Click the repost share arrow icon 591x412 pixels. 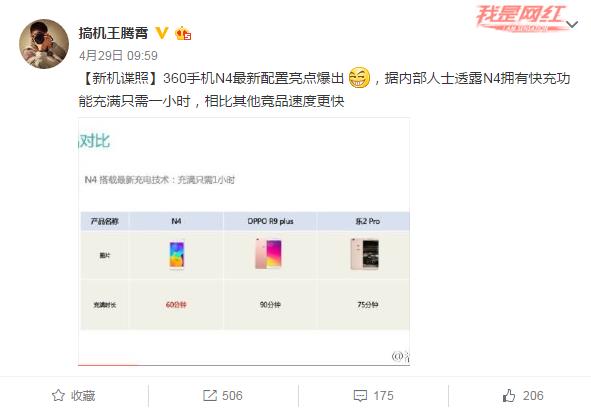point(210,395)
